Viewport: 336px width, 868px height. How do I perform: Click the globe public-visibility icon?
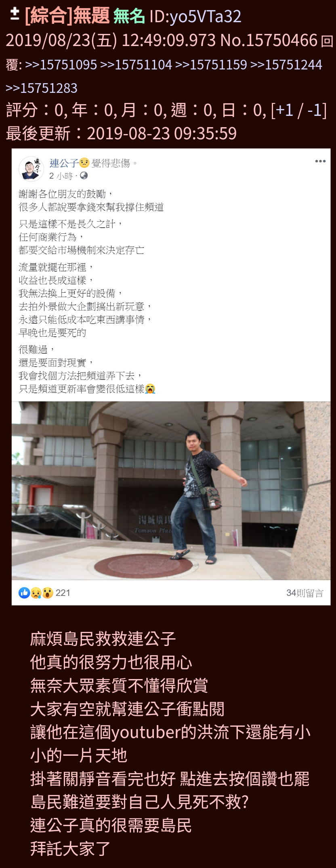[84, 176]
